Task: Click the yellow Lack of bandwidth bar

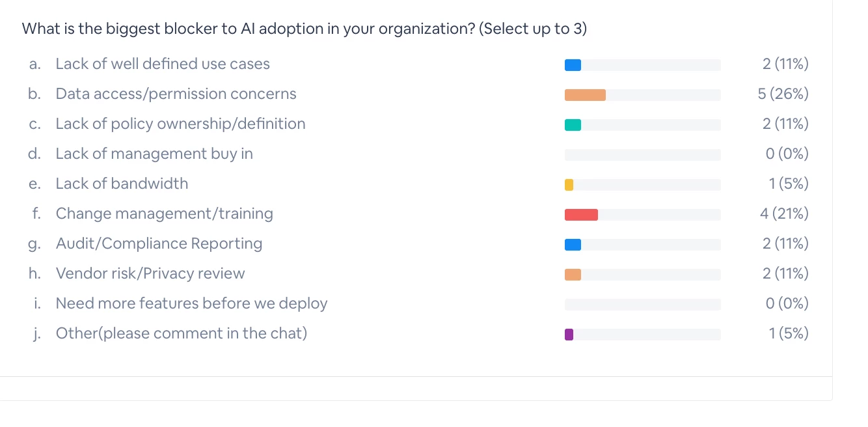Action: coord(569,185)
